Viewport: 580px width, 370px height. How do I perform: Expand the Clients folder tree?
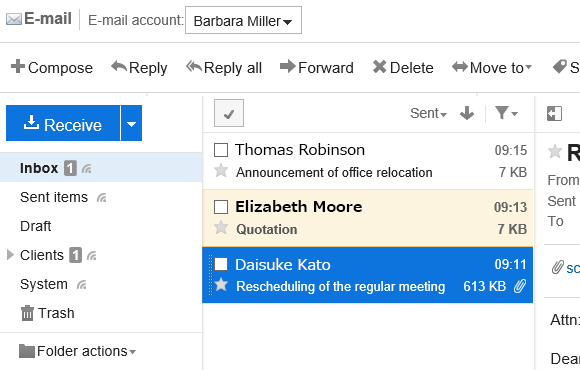pyautogui.click(x=10, y=255)
